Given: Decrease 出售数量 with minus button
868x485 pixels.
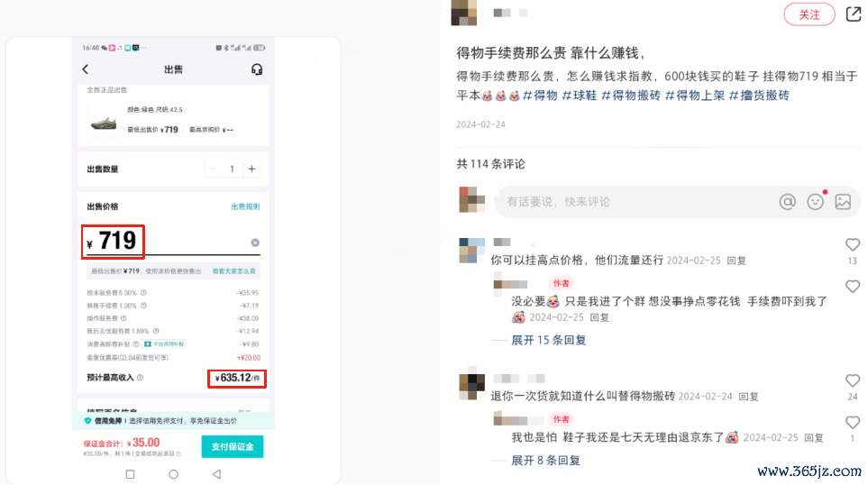Looking at the screenshot, I should tap(213, 169).
